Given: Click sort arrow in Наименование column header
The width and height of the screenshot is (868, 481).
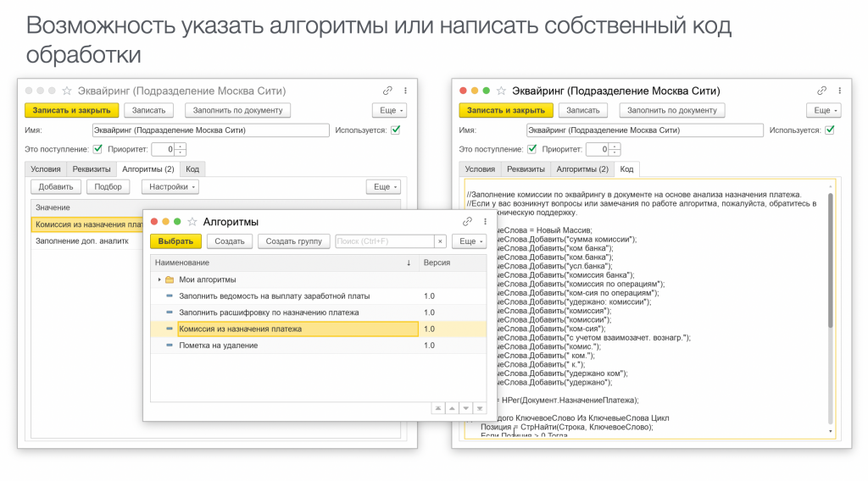Looking at the screenshot, I should point(409,263).
